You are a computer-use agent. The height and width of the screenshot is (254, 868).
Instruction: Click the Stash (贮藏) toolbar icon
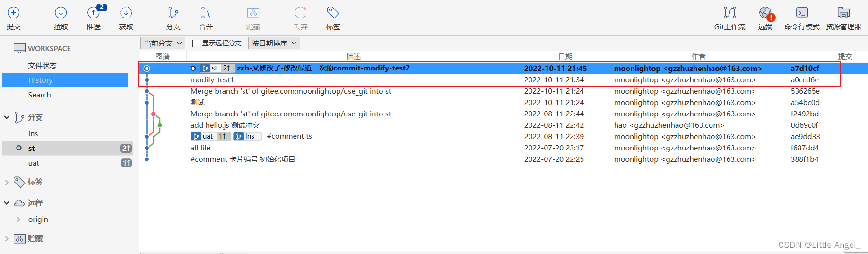tap(253, 13)
